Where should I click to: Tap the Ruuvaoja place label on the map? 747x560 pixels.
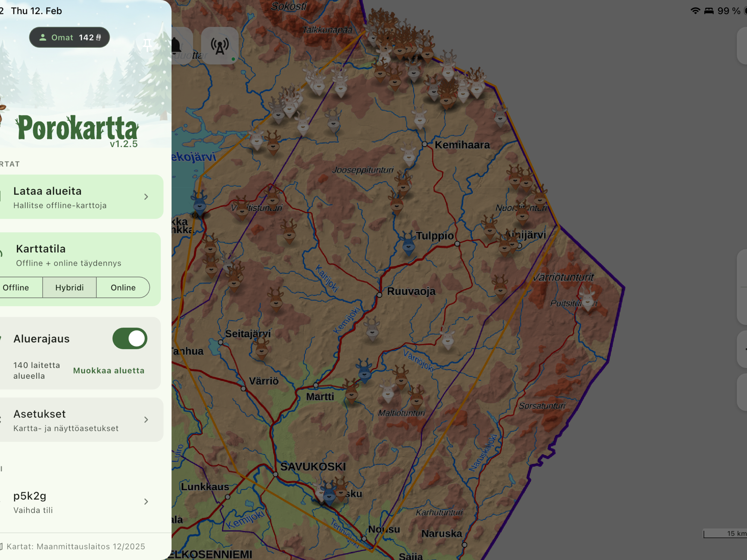tap(411, 291)
